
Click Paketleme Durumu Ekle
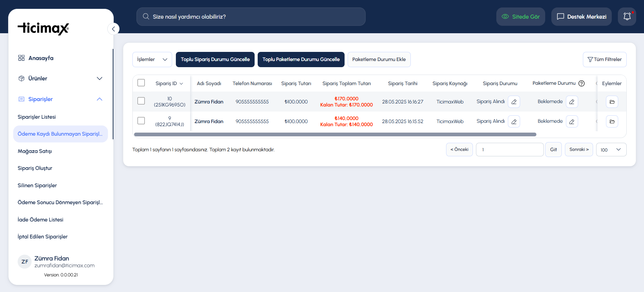(x=379, y=59)
